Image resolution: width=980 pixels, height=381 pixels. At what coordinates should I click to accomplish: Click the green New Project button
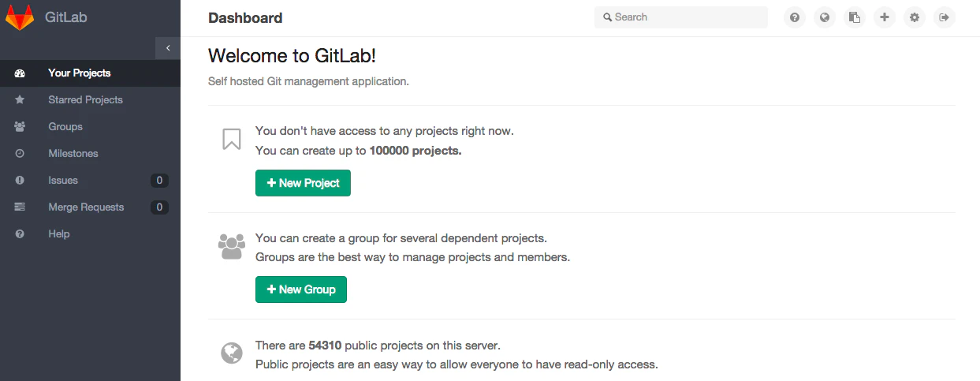pyautogui.click(x=303, y=183)
